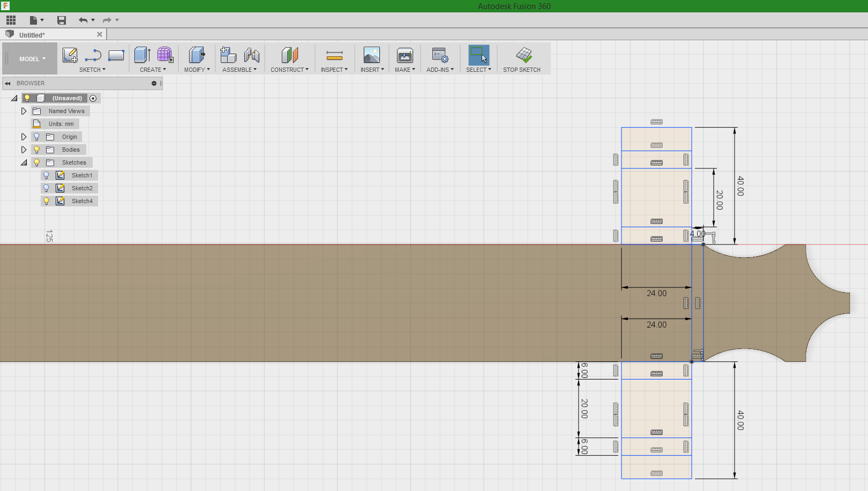Viewport: 868px width, 491px height.
Task: Click the Select tool icon
Action: pyautogui.click(x=479, y=55)
